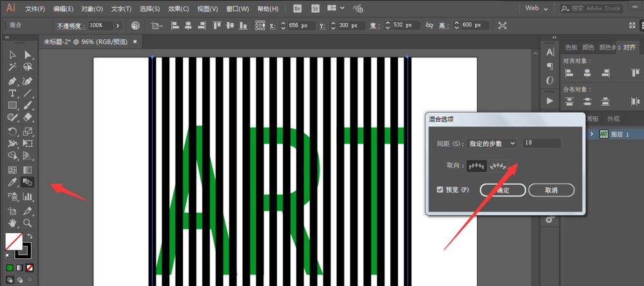Select the Selection tool black arrow

pos(13,55)
